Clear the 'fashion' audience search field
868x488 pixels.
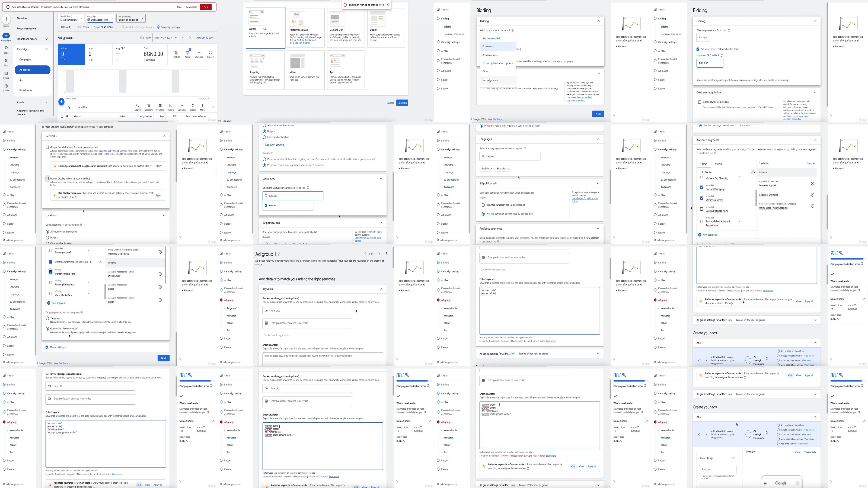coord(753,172)
